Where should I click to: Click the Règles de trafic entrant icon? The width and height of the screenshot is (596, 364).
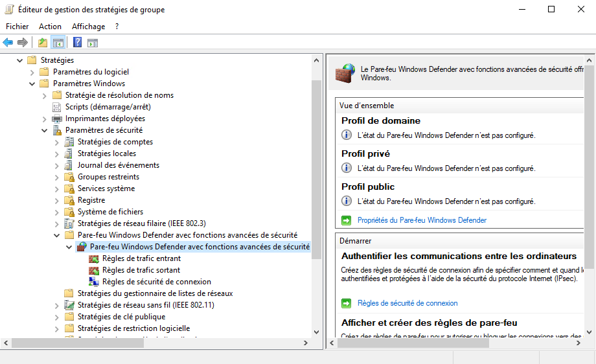tap(93, 259)
